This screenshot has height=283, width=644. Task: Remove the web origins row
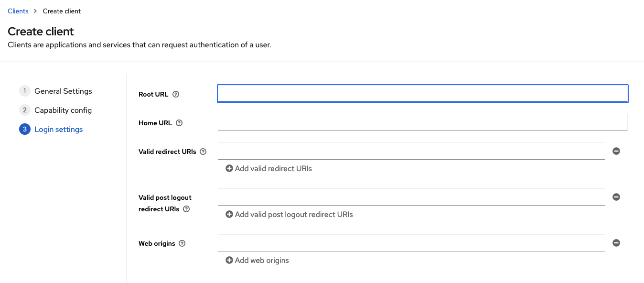tap(616, 243)
